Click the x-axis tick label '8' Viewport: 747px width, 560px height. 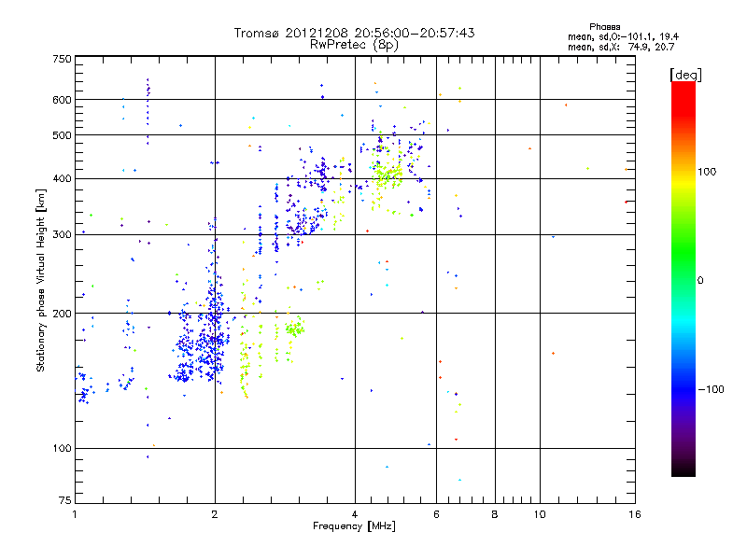495,514
